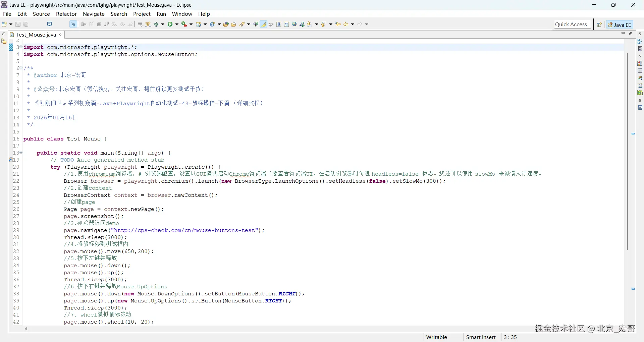Collapse the Javadoc comment fold marker
The image size is (644, 342).
[21, 68]
